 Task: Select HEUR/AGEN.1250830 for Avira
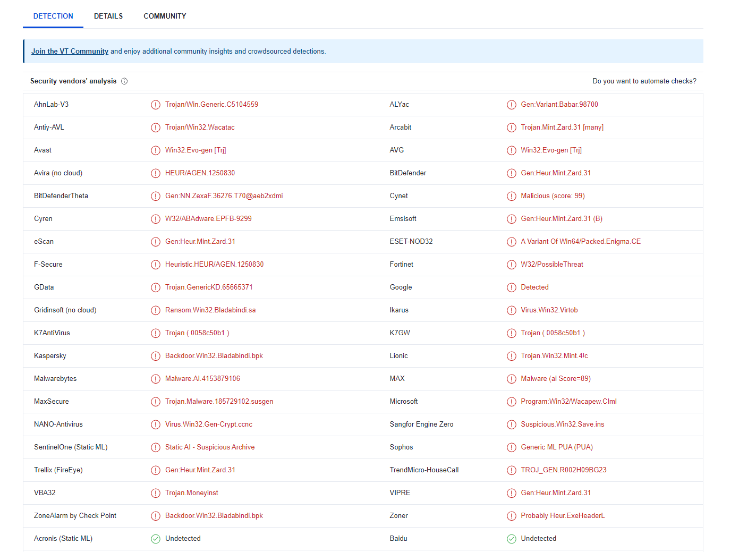[200, 173]
